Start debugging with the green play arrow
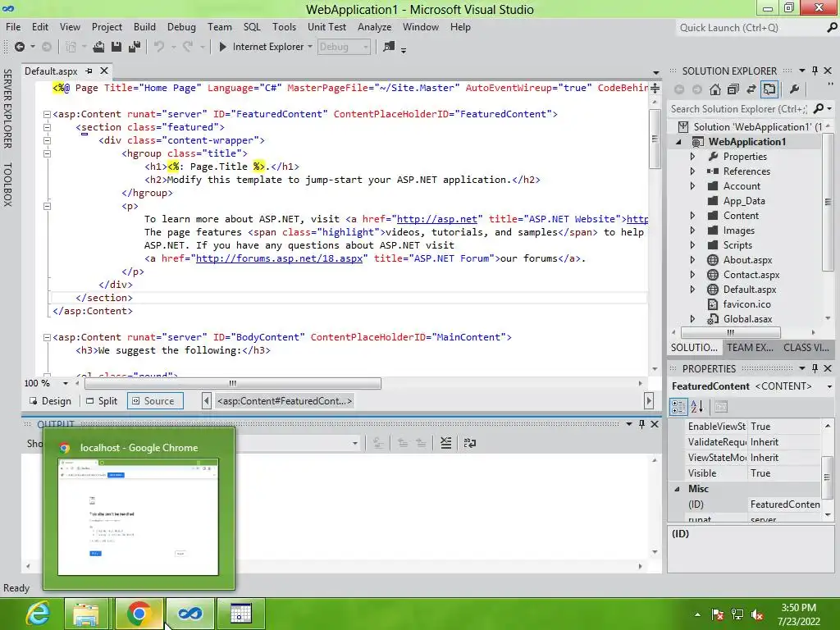This screenshot has height=630, width=840. click(223, 47)
